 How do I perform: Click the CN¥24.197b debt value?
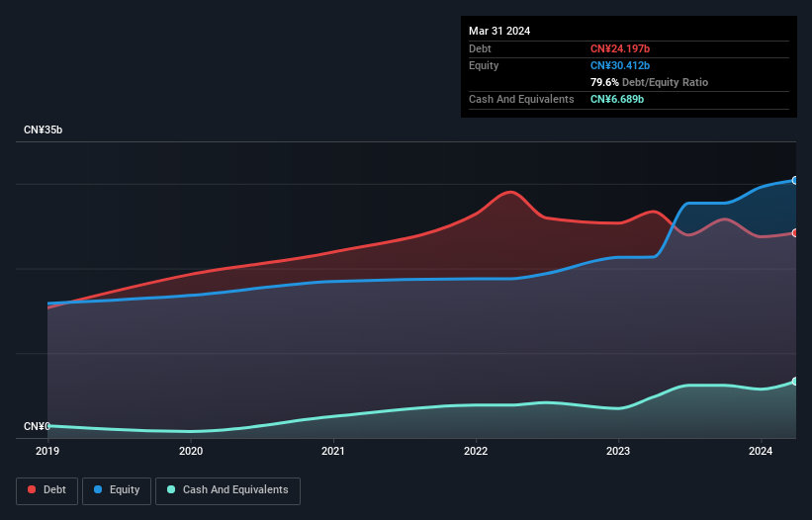pyautogui.click(x=620, y=48)
